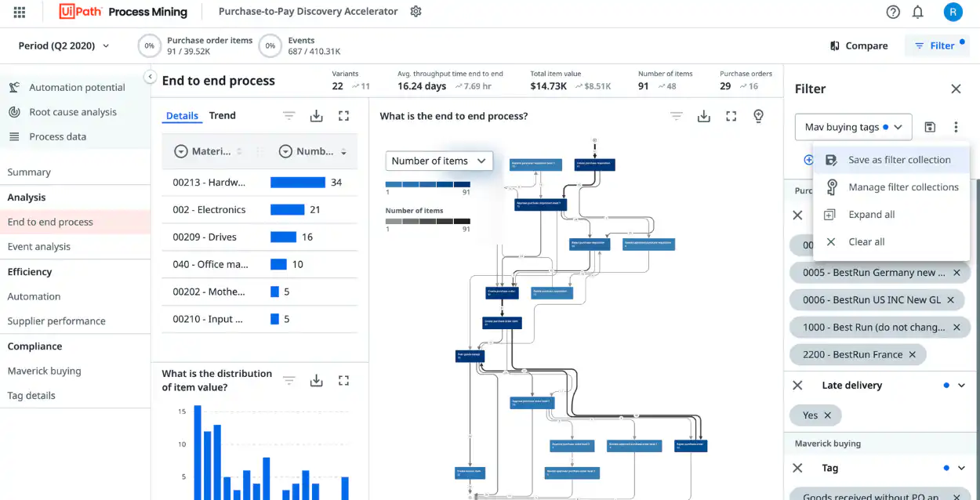Open filter icon for item value distribution

click(289, 381)
